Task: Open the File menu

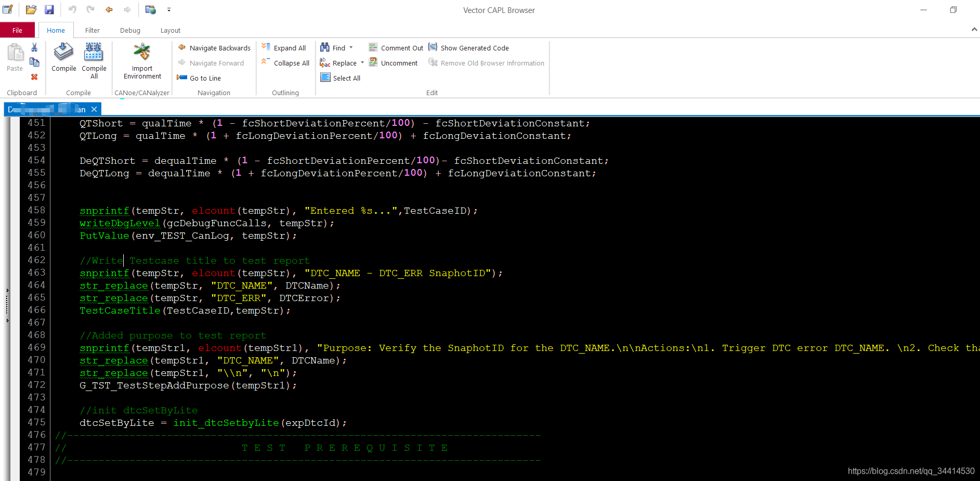Action: (x=17, y=31)
